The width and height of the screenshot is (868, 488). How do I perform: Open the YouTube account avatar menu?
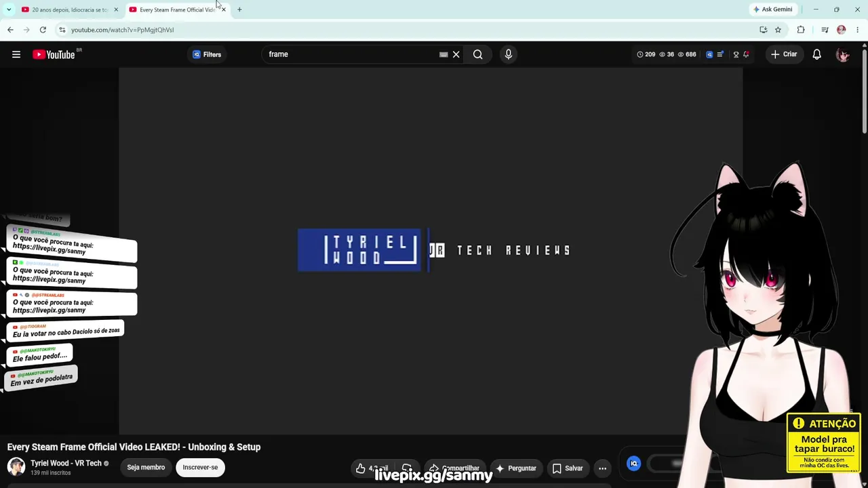coord(843,54)
